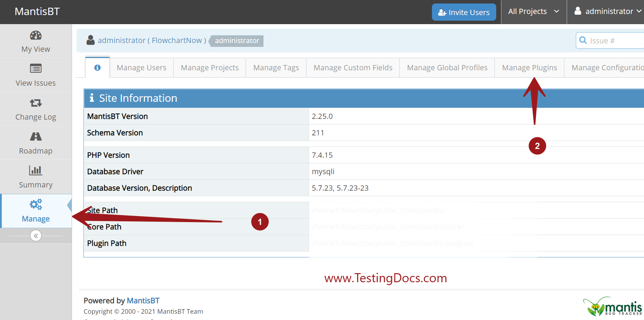Click the Copyright 2000 - 2021 MantisBT Team text
Image resolution: width=644 pixels, height=320 pixels.
143,312
